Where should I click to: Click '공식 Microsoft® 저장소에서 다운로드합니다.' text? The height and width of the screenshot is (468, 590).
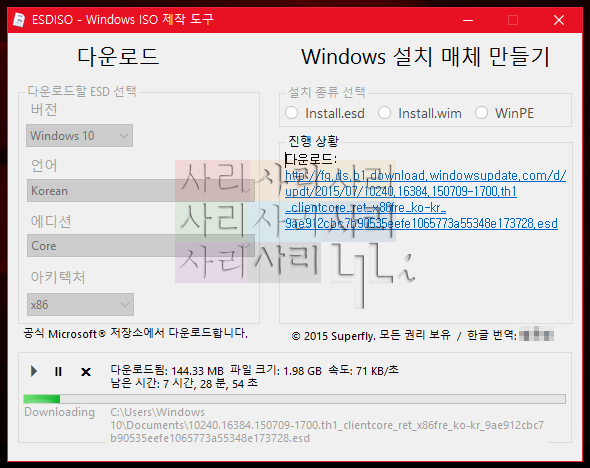point(135,333)
